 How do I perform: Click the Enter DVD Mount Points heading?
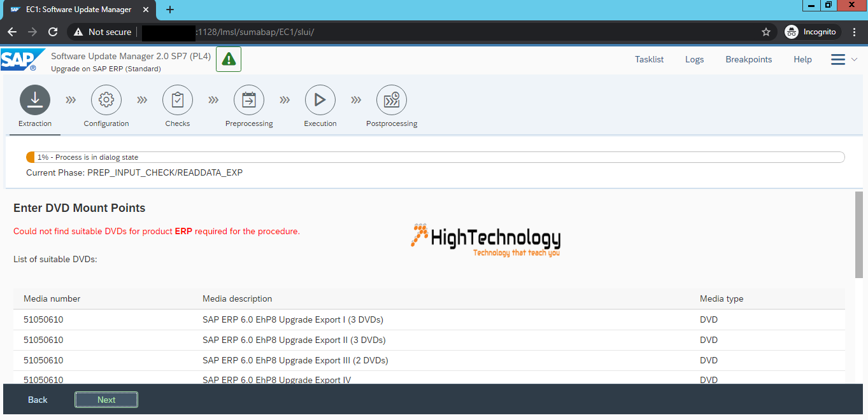coord(80,208)
